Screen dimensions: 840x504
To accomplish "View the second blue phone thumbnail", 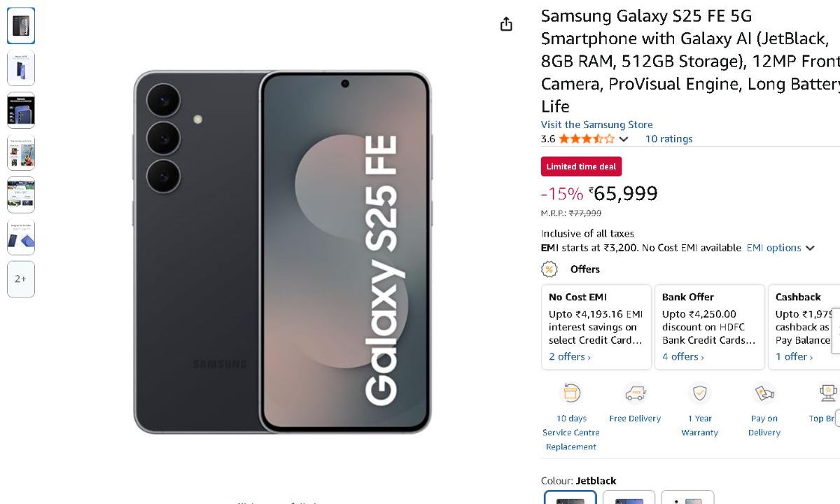I will tap(21, 68).
